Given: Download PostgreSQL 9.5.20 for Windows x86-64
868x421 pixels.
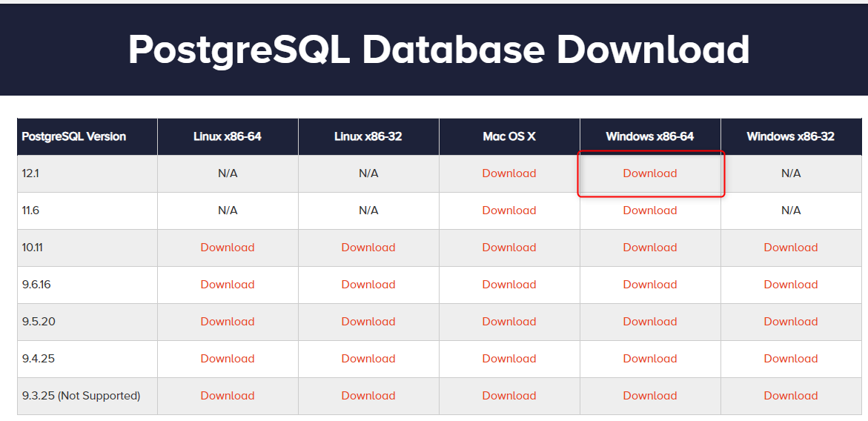Looking at the screenshot, I should [649, 322].
